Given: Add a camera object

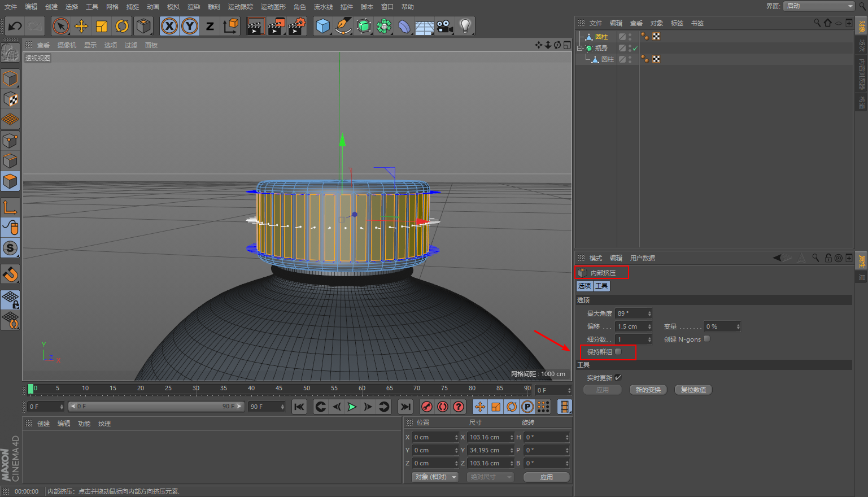Looking at the screenshot, I should click(445, 26).
